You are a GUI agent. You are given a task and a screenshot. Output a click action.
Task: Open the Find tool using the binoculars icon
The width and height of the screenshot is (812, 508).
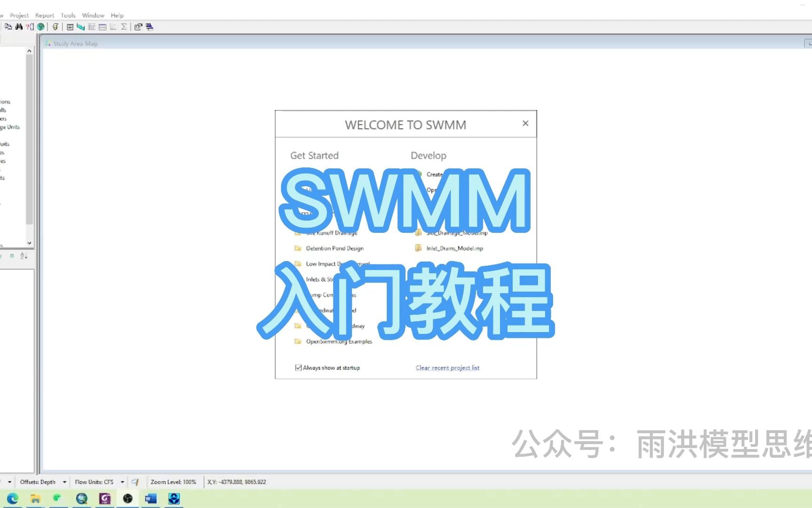[x=19, y=27]
